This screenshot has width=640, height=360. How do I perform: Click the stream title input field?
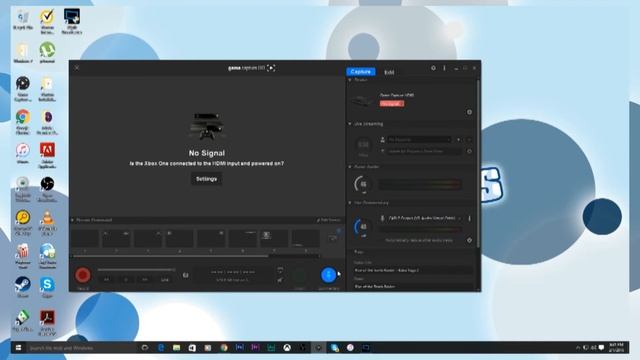pos(424,151)
